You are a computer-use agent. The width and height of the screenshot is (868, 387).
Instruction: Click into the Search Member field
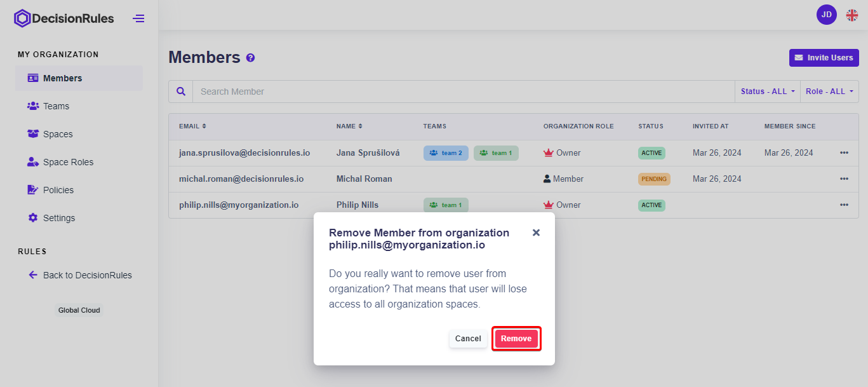click(464, 92)
